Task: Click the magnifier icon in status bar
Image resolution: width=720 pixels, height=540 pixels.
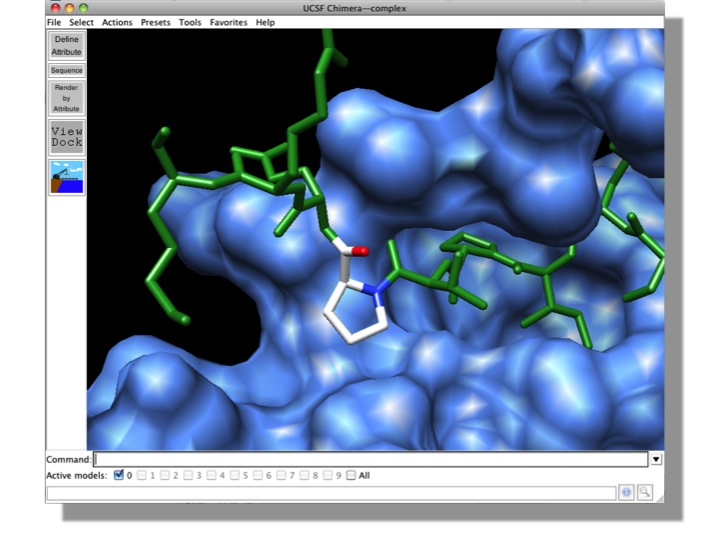Action: 645,492
